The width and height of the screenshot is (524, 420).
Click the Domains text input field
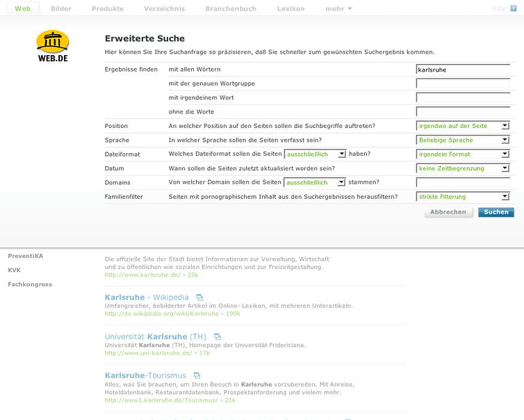[463, 182]
